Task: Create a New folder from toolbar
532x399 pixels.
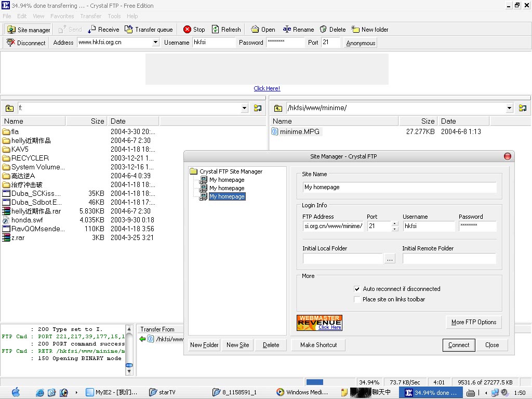Action: click(370, 30)
